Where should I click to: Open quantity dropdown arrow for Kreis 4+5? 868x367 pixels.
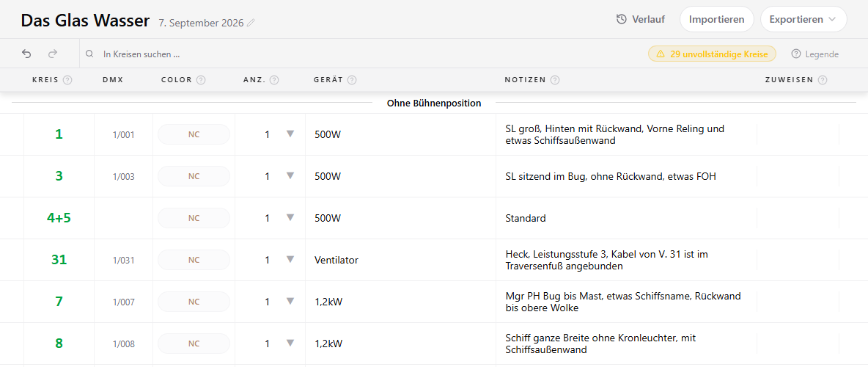coord(290,217)
